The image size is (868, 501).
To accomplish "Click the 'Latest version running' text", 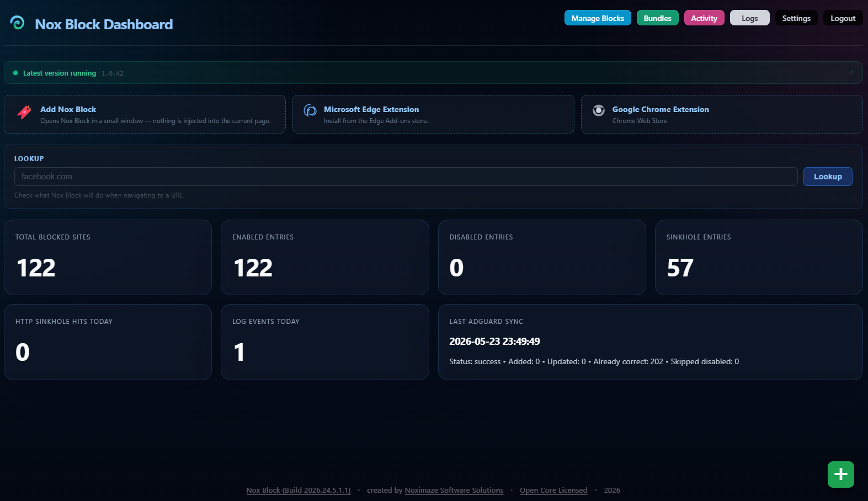I will [60, 73].
